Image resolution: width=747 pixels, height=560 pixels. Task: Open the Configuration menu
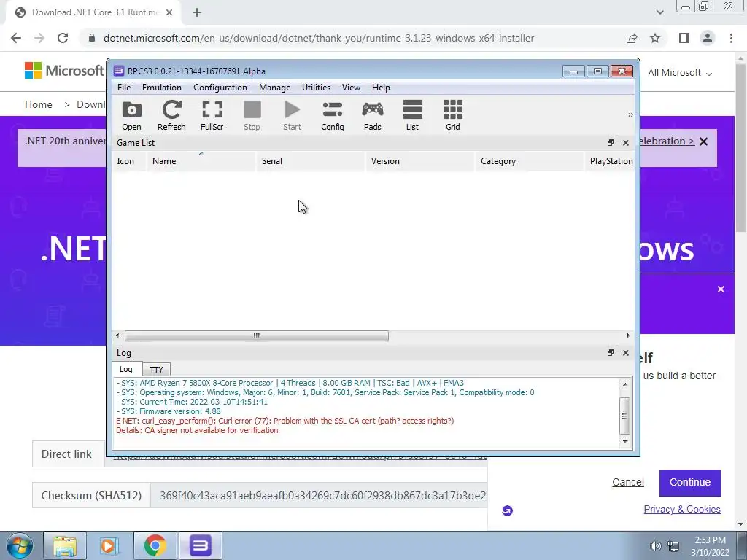220,87
